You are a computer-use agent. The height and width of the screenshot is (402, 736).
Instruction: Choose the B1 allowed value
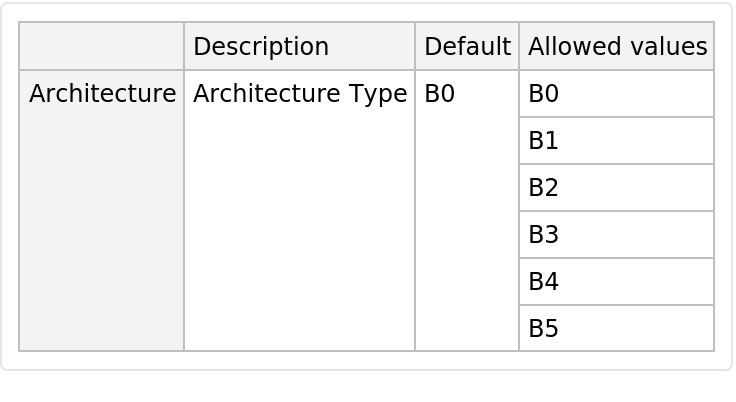(543, 141)
